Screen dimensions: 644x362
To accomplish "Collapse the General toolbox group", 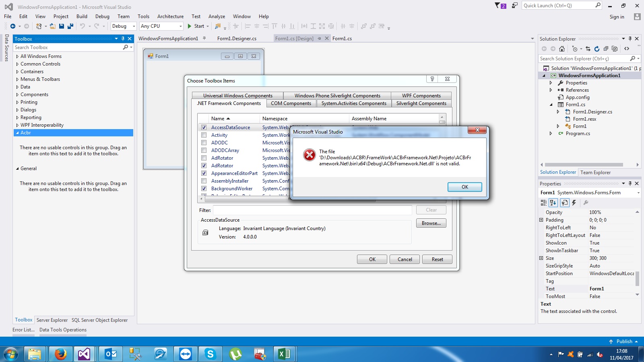I will tap(17, 169).
